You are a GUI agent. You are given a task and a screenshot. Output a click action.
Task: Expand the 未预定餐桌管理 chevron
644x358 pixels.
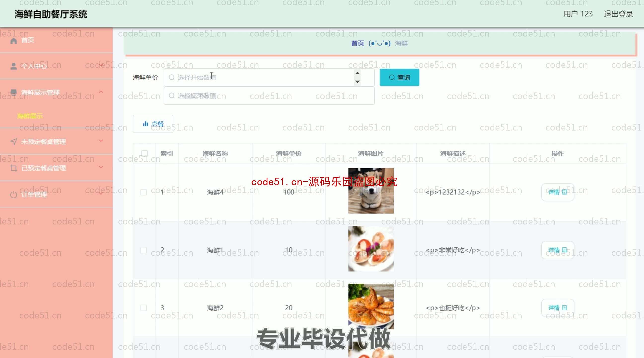pos(101,141)
